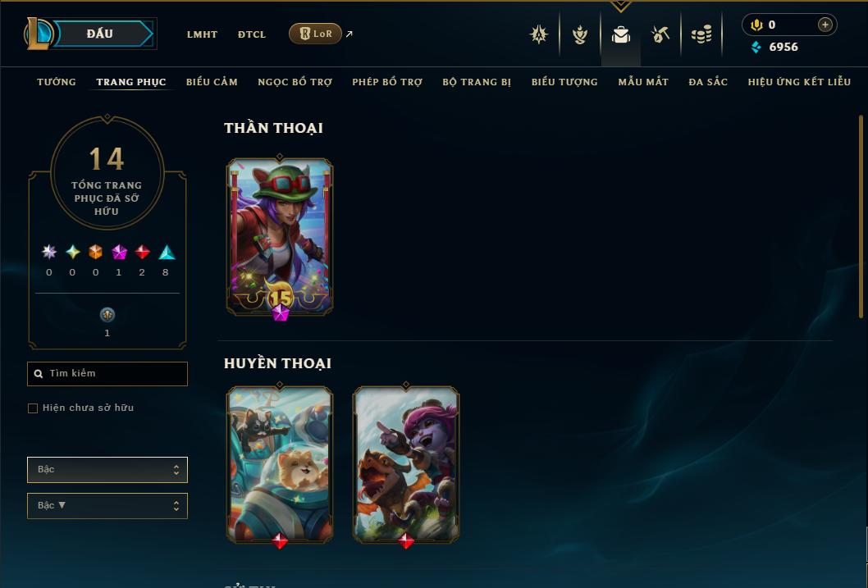The width and height of the screenshot is (868, 588).
Task: Expand the first Bậc dropdown
Action: (x=107, y=470)
